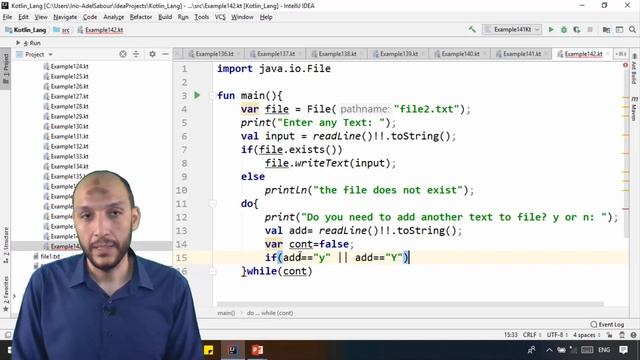Open the 4 spaces indent selector
This screenshot has height=360, width=640.
[587, 335]
